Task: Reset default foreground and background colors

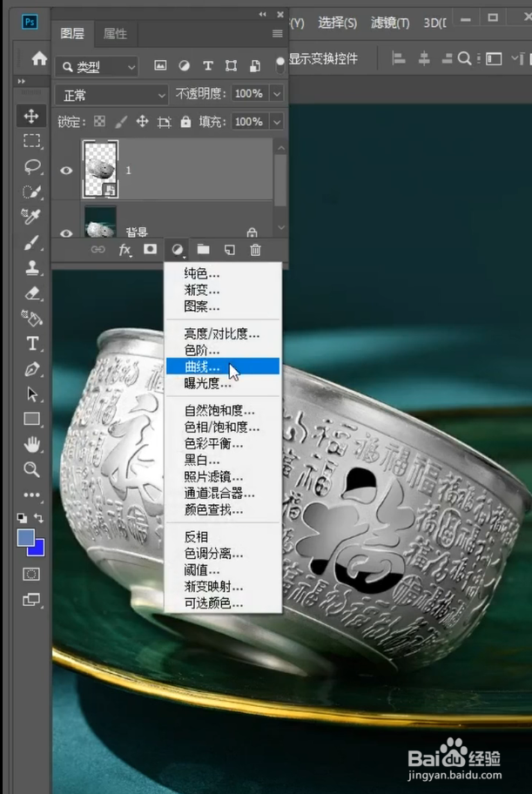Action: [x=22, y=518]
